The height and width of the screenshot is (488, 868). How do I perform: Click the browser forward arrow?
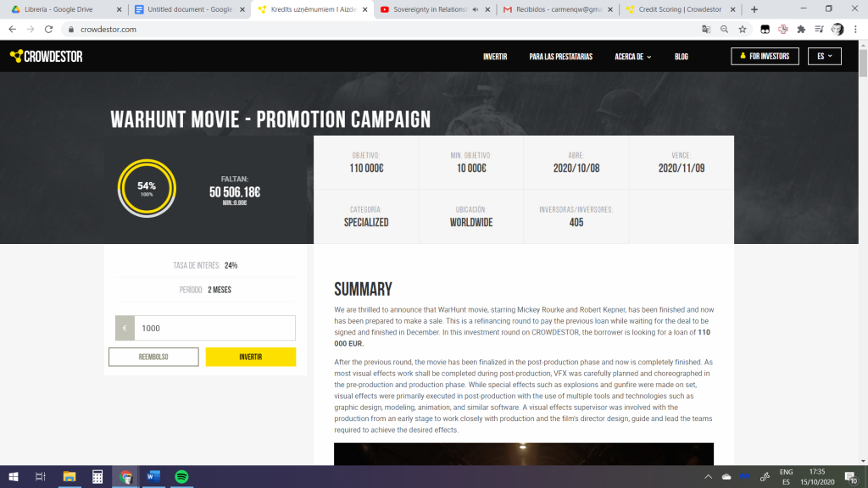click(31, 30)
